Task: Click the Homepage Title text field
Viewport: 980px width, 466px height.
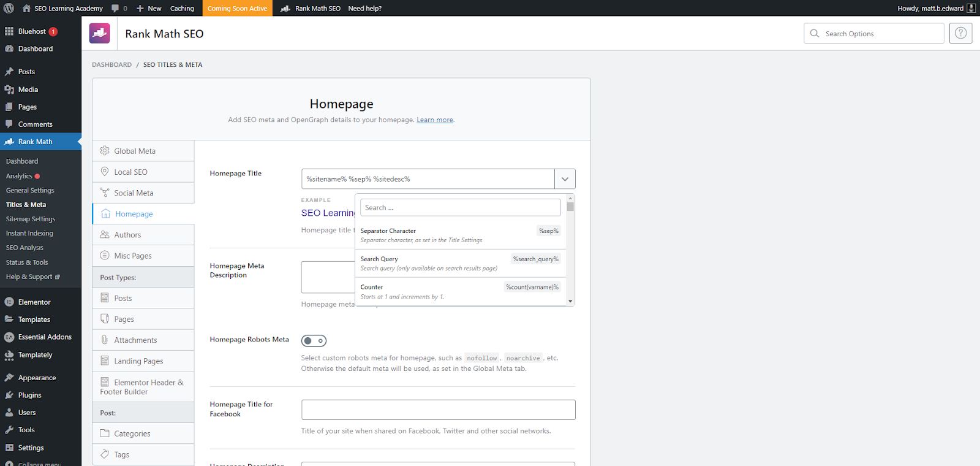Action: pyautogui.click(x=428, y=179)
